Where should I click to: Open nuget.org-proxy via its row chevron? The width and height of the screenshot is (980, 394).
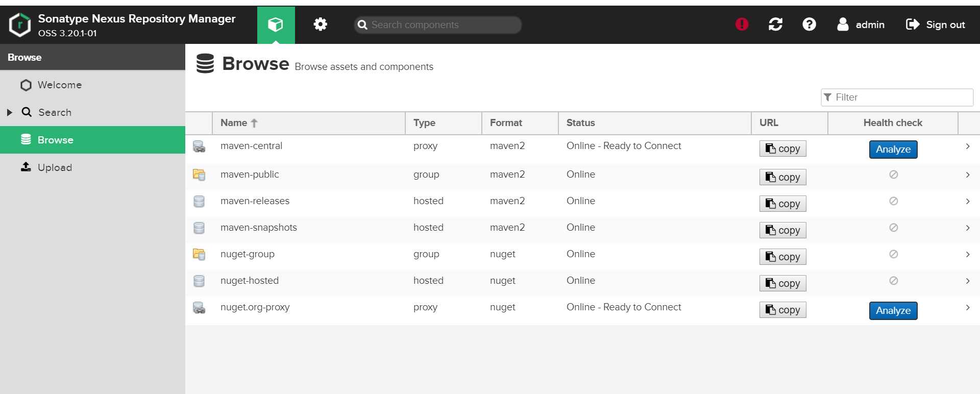coord(968,307)
